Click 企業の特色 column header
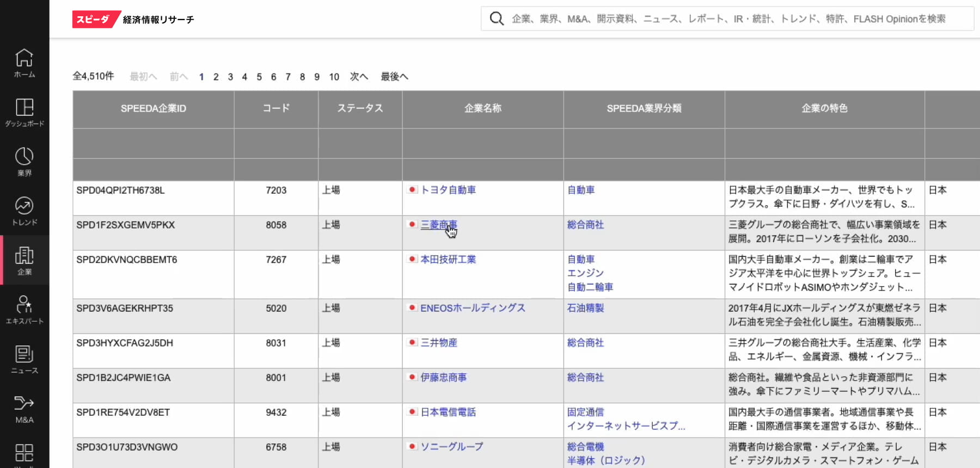This screenshot has width=980, height=468. tap(825, 109)
